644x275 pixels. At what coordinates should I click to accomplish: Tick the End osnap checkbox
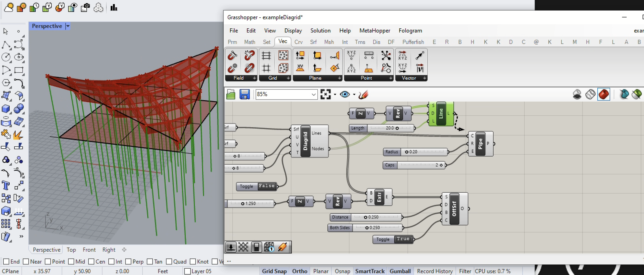coord(6,262)
